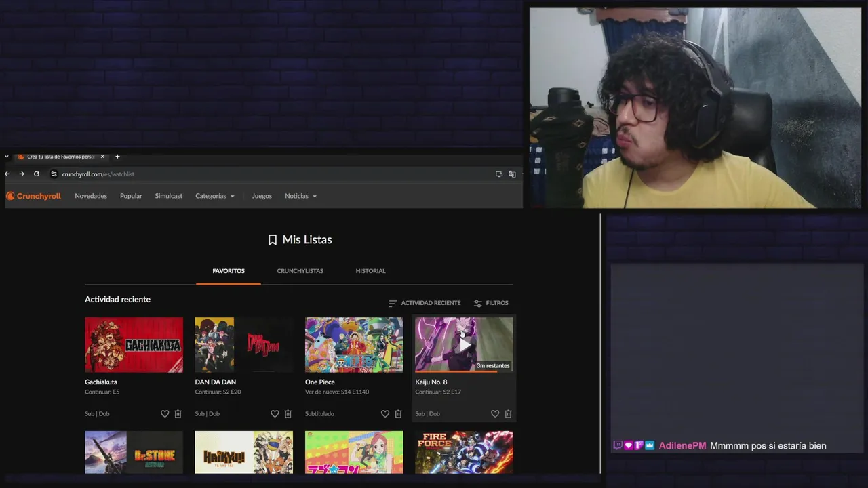Remove One Piece with trash icon
Image resolution: width=868 pixels, height=488 pixels.
point(398,414)
